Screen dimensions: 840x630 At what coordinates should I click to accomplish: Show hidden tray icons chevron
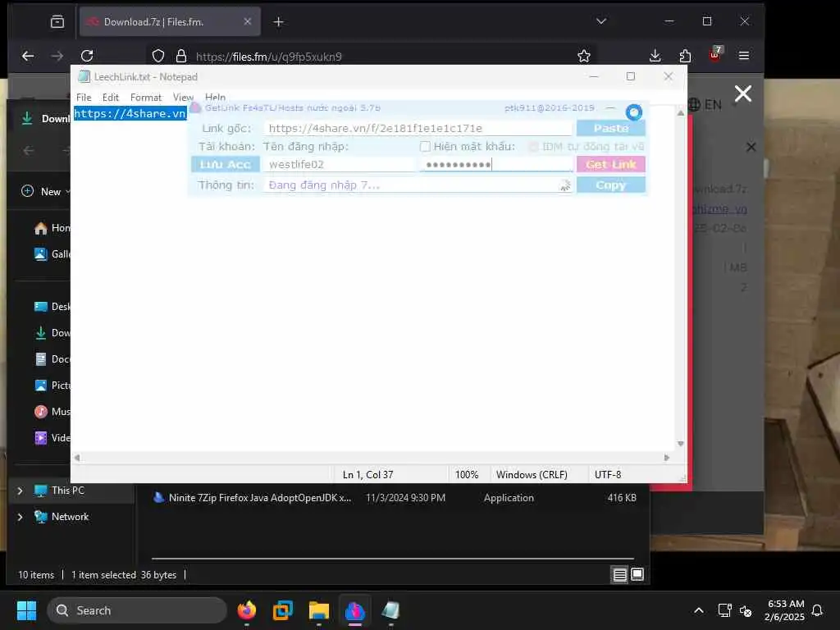(x=699, y=610)
